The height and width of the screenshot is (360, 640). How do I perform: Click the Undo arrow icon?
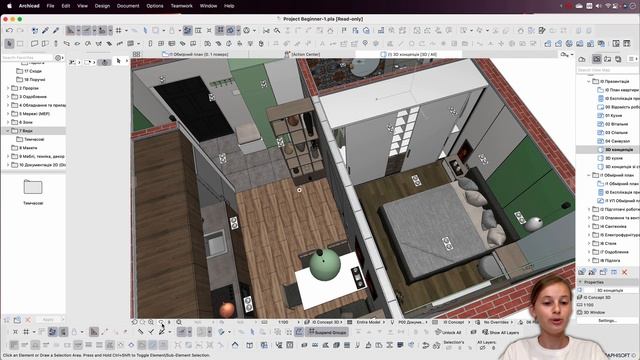click(9, 31)
